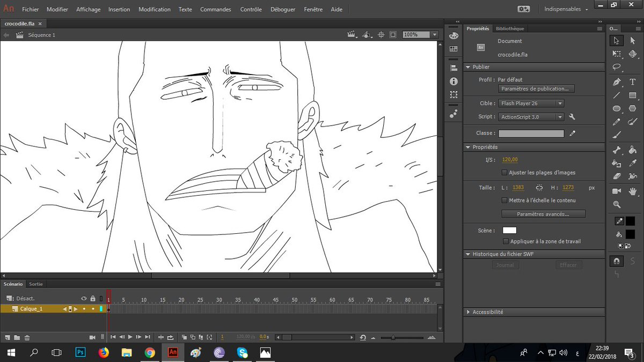The image size is (644, 362).
Task: Select the Rectangle tool
Action: [633, 95]
